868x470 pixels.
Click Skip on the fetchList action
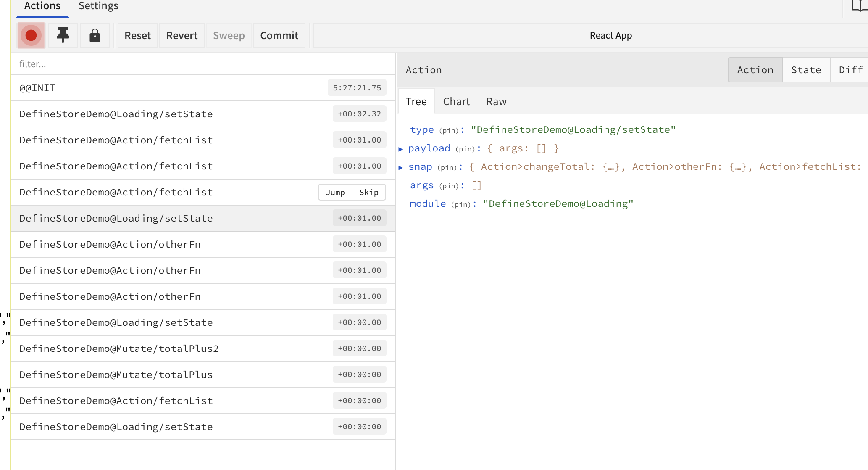point(368,193)
